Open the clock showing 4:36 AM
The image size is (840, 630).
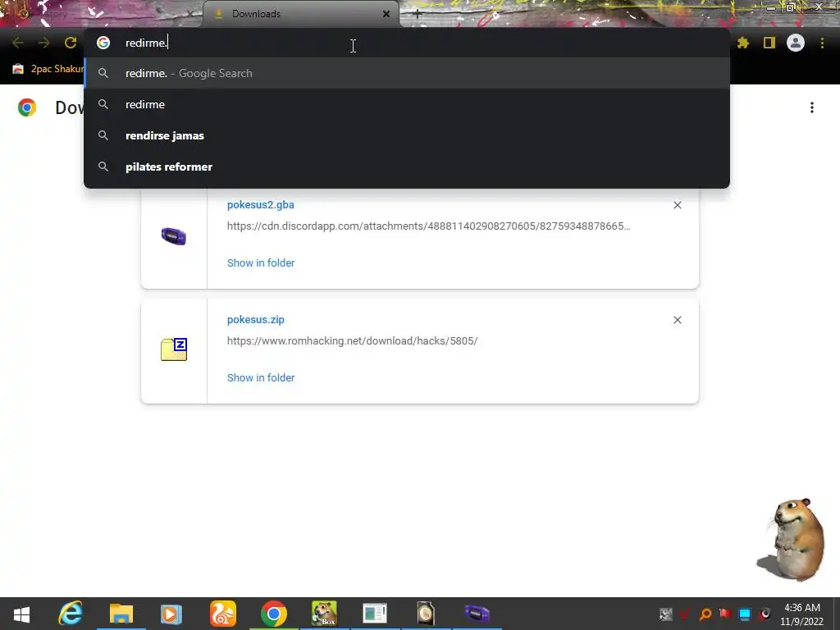(802, 614)
